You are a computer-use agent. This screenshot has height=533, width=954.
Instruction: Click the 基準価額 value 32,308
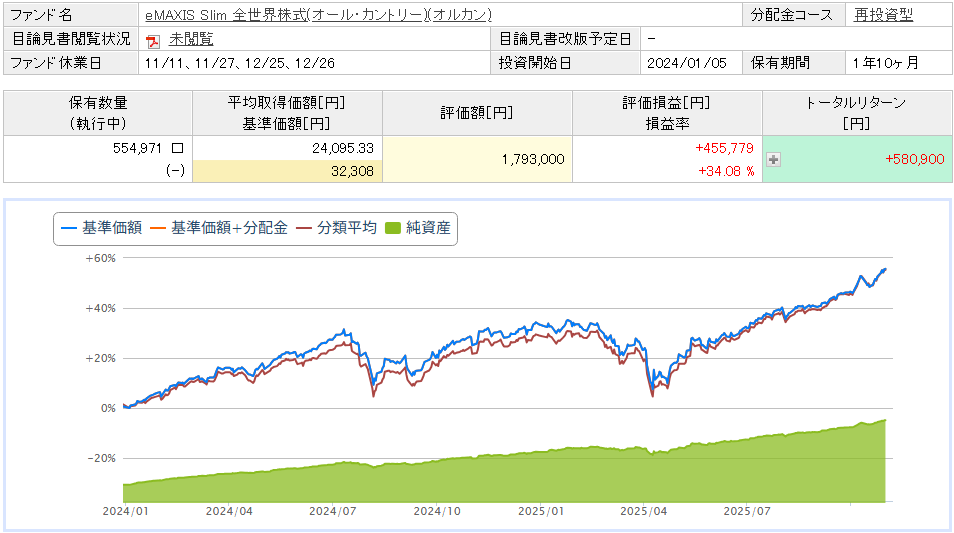coord(351,171)
